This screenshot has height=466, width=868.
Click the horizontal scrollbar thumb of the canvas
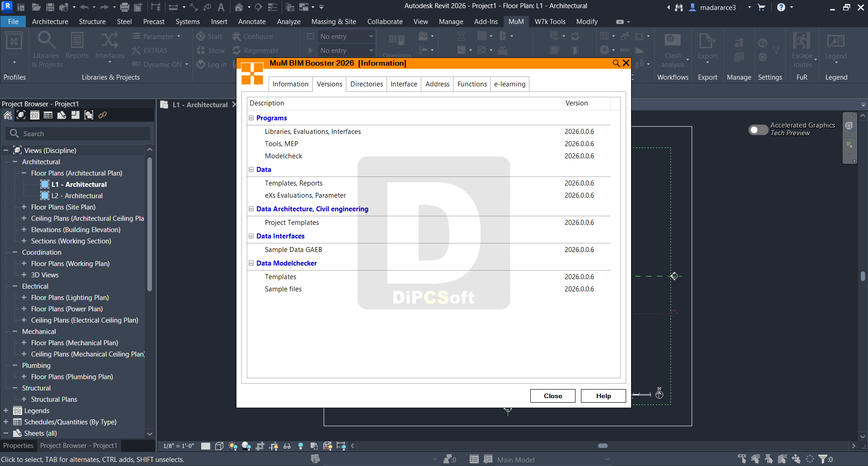pos(603,446)
